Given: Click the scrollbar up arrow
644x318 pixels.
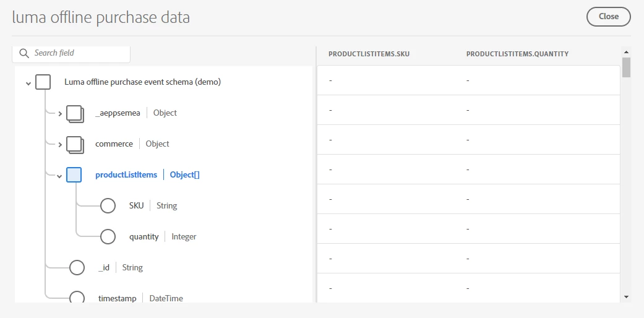Looking at the screenshot, I should click(626, 52).
